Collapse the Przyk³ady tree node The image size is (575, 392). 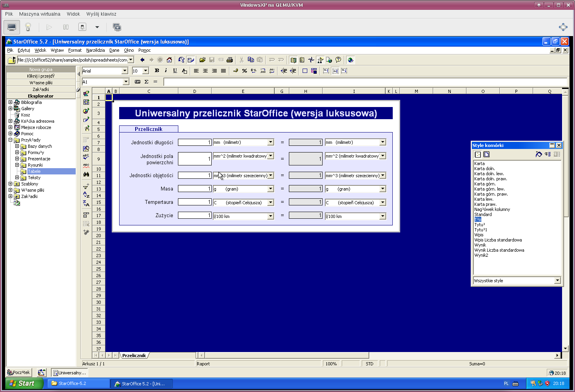click(11, 140)
